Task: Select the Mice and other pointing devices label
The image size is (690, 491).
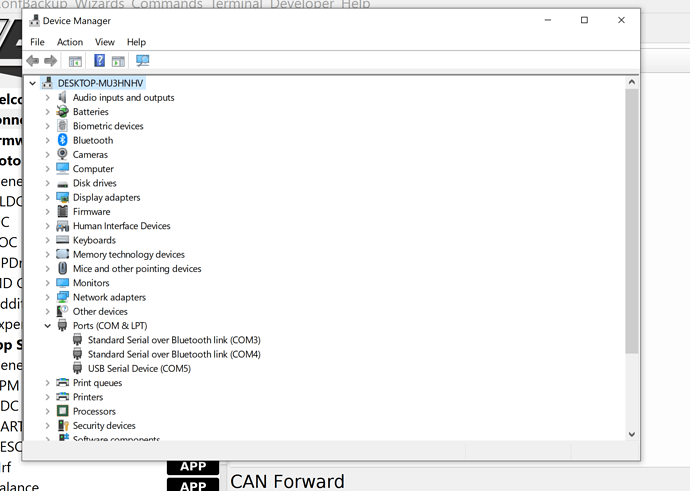Action: (137, 268)
